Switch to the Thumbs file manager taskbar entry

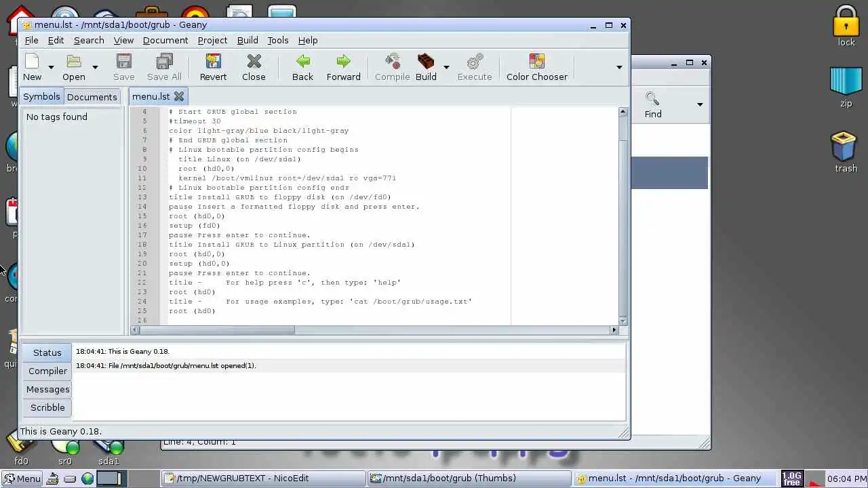coord(469,479)
